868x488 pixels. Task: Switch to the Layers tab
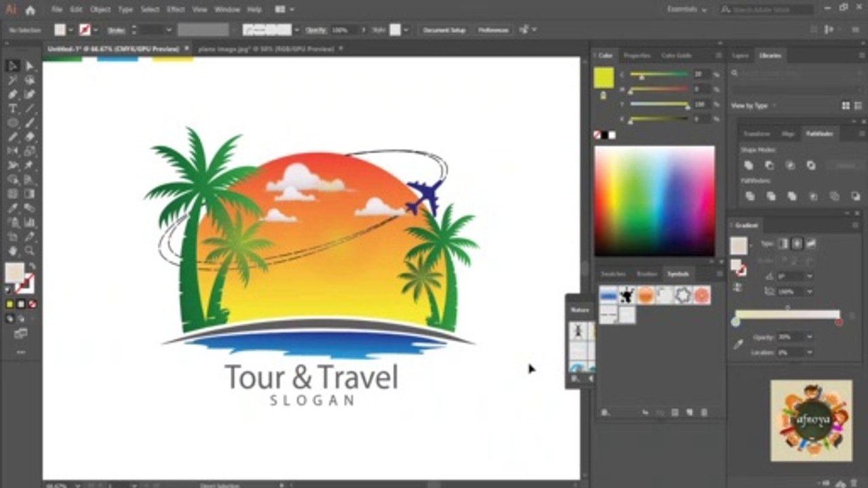pyautogui.click(x=741, y=56)
